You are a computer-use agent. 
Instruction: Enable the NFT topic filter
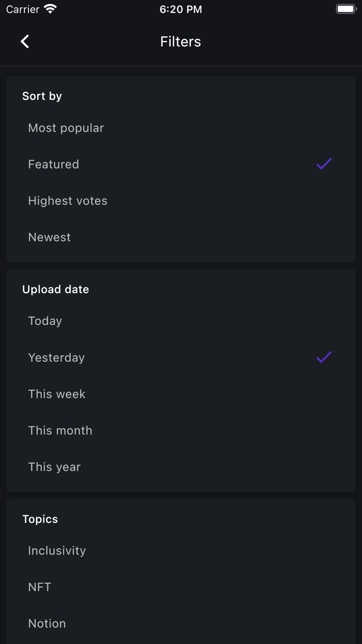click(x=39, y=587)
